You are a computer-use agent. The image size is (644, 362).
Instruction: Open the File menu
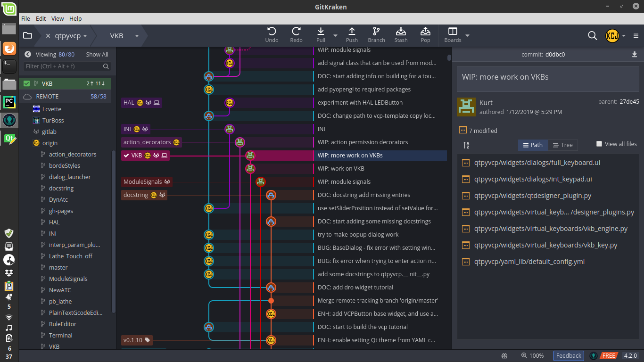(25, 18)
